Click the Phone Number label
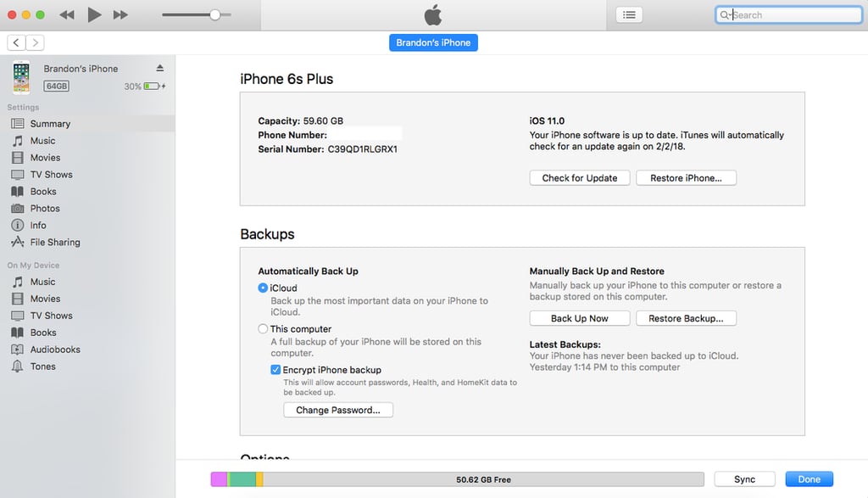 tap(292, 135)
